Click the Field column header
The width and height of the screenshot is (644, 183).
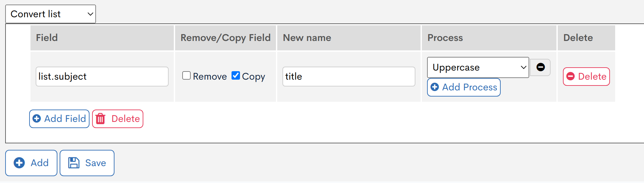click(47, 38)
